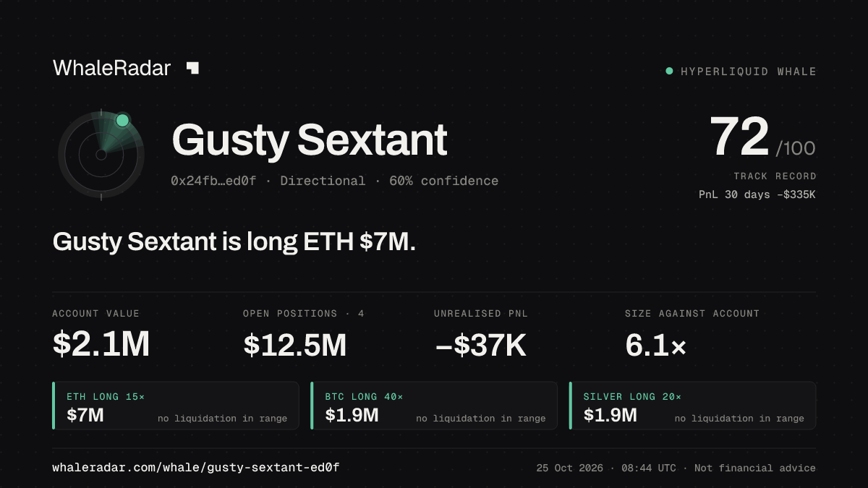Click the radar avatar icon
Screen dimensions: 868x488
(x=101, y=154)
